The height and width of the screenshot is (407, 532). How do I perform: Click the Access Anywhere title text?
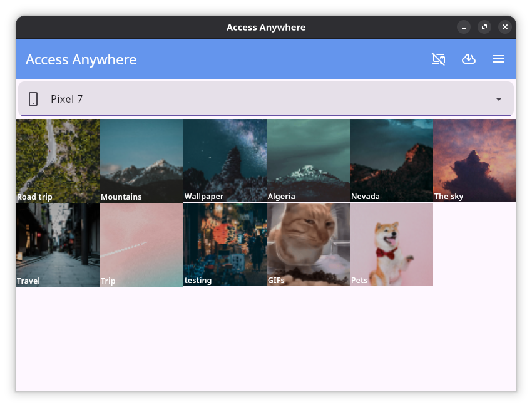coord(81,59)
